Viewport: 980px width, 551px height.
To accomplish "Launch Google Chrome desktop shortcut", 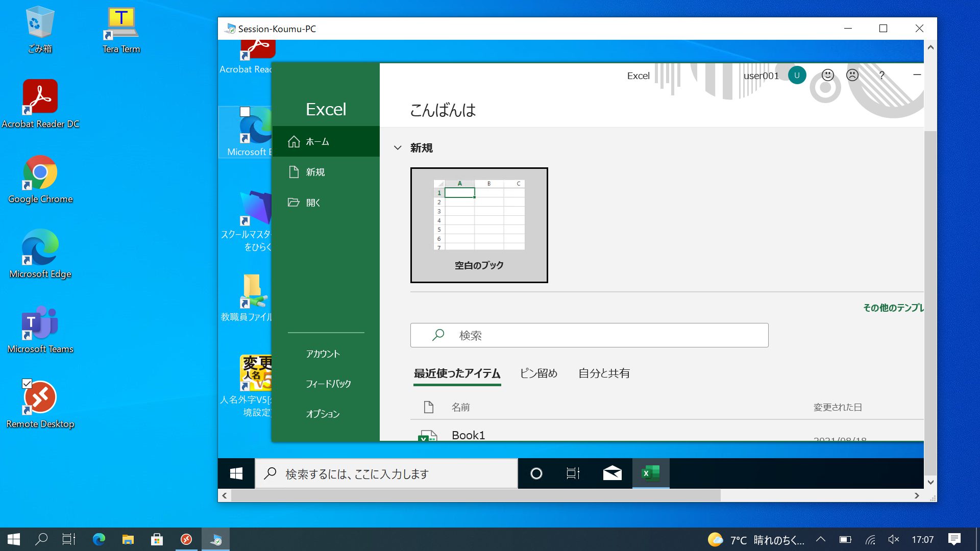I will (x=40, y=180).
